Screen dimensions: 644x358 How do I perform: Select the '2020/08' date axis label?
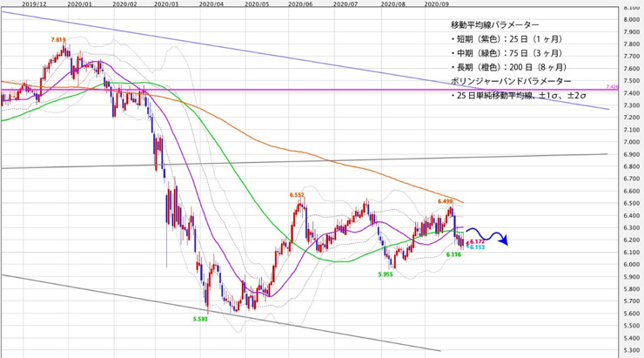click(393, 3)
